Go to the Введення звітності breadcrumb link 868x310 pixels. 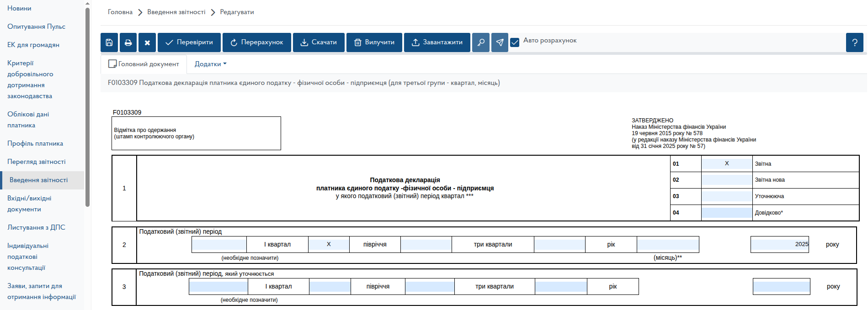pyautogui.click(x=176, y=12)
